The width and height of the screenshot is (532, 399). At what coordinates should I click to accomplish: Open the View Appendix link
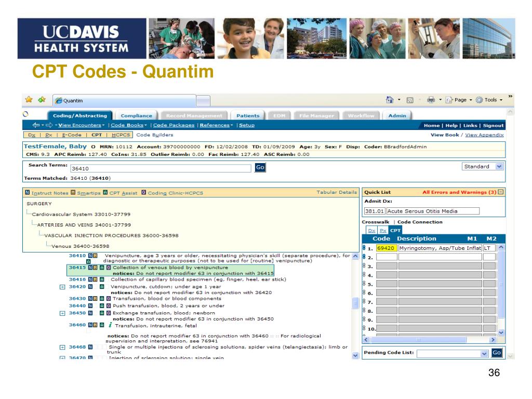[x=484, y=135]
